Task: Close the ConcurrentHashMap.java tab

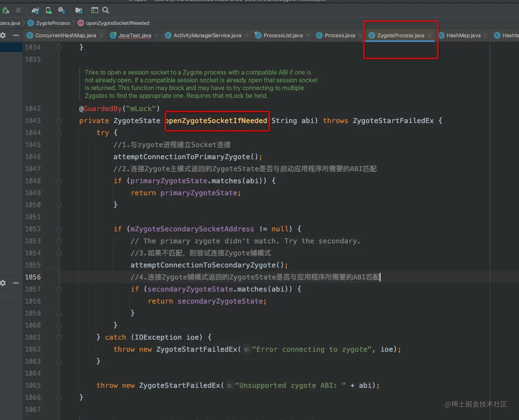Action: 101,35
